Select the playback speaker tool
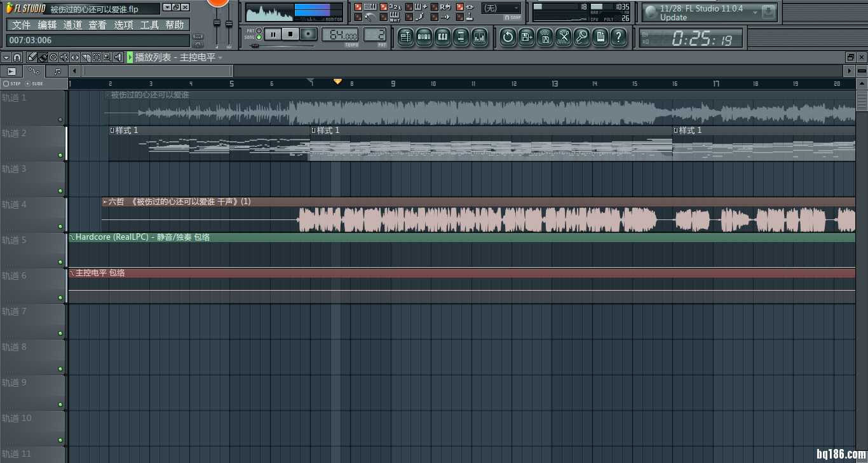This screenshot has width=868, height=463. (x=118, y=57)
